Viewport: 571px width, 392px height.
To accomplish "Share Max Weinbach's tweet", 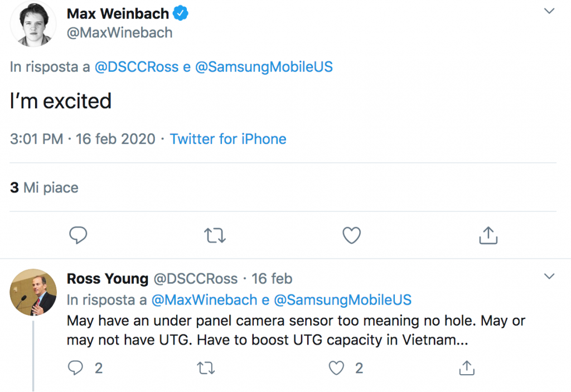I will coord(488,235).
